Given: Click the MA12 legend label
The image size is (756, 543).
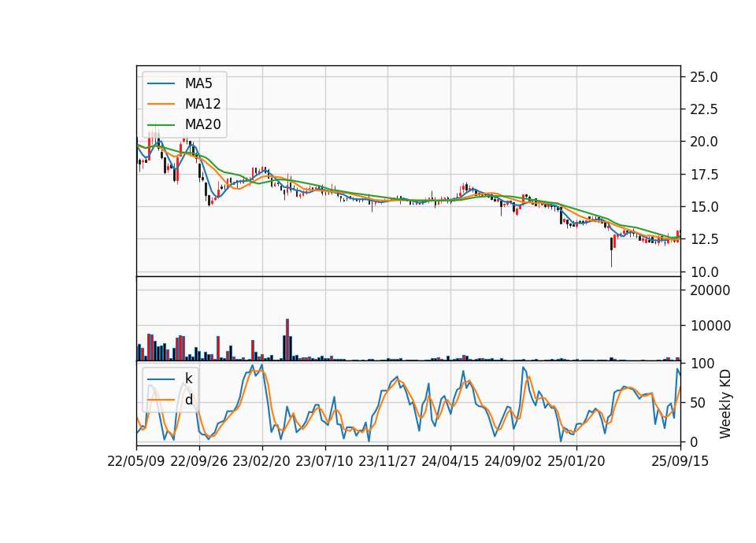Looking at the screenshot, I should pos(202,104).
